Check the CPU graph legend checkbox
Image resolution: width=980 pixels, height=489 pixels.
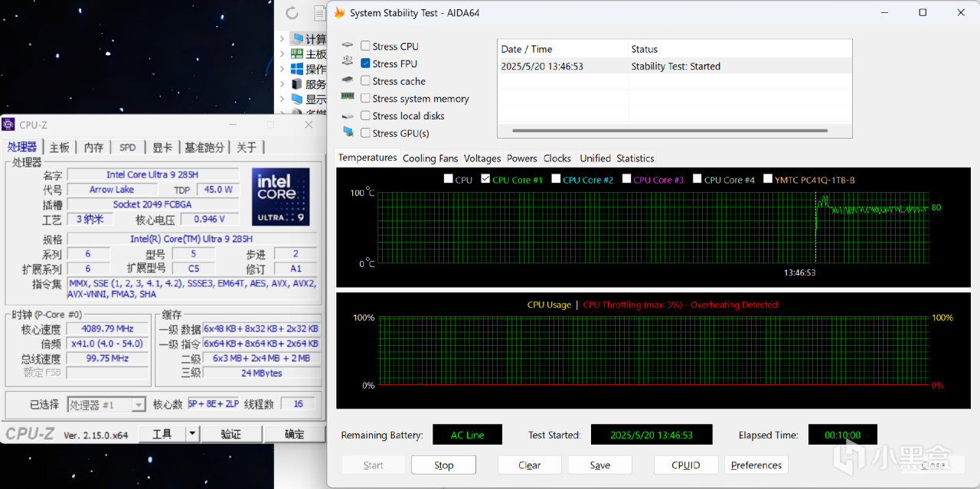click(x=449, y=179)
